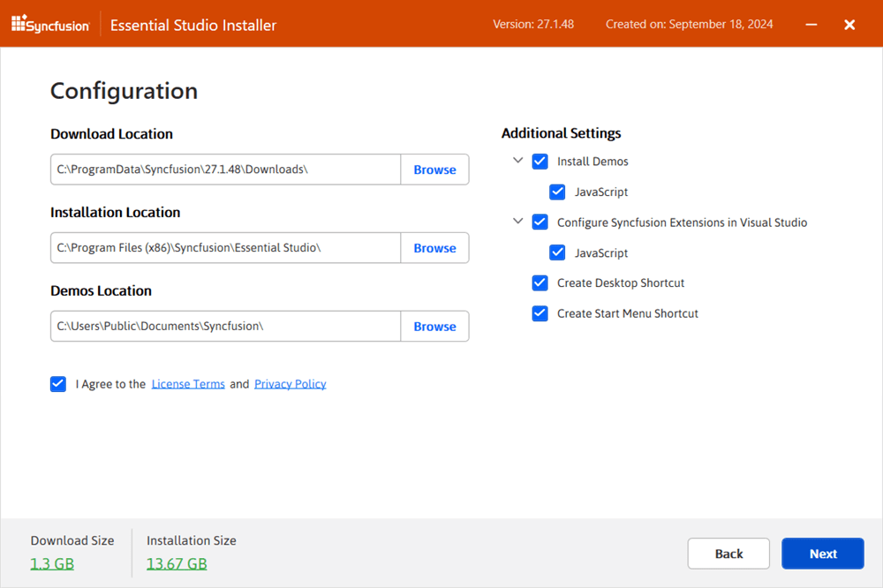Uncheck the I Agree license checkbox

point(58,384)
